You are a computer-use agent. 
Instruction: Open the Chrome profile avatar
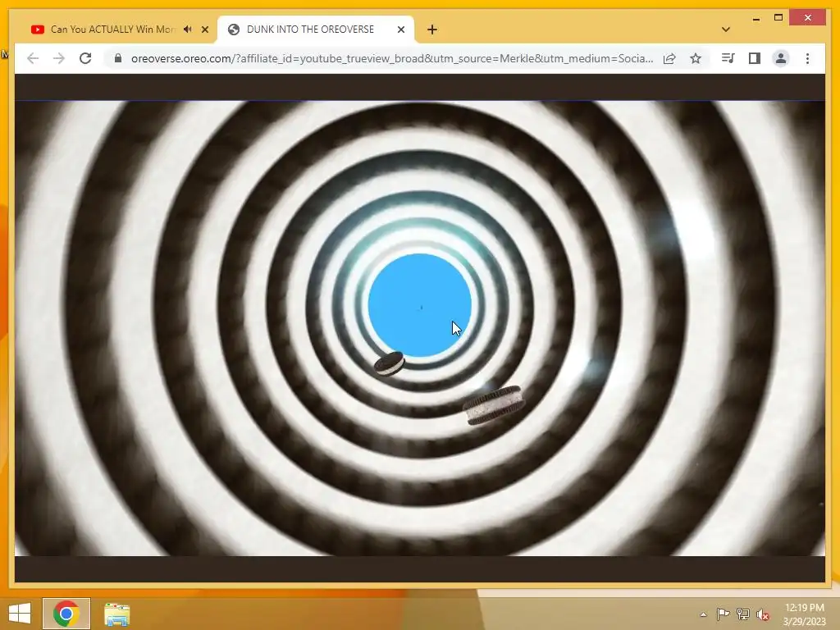[x=781, y=58]
